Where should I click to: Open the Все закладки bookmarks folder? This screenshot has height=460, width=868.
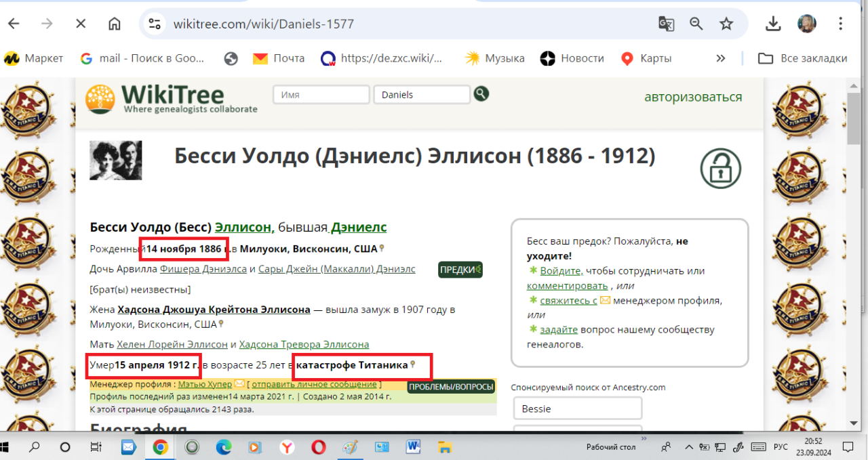pyautogui.click(x=803, y=58)
